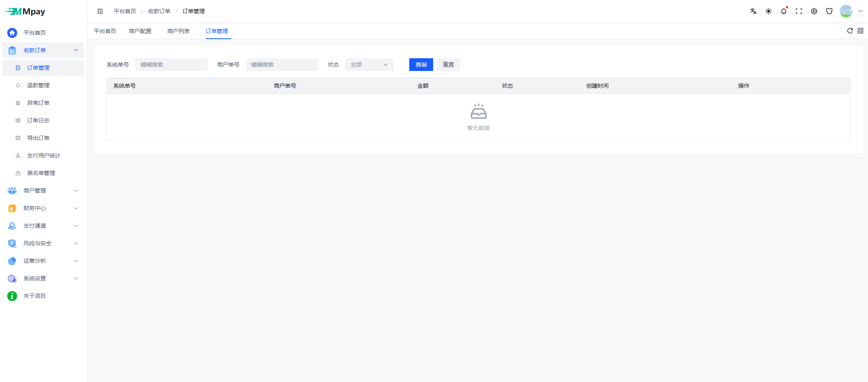The width and height of the screenshot is (868, 382).
Task: Click the language translation icon
Action: (753, 11)
